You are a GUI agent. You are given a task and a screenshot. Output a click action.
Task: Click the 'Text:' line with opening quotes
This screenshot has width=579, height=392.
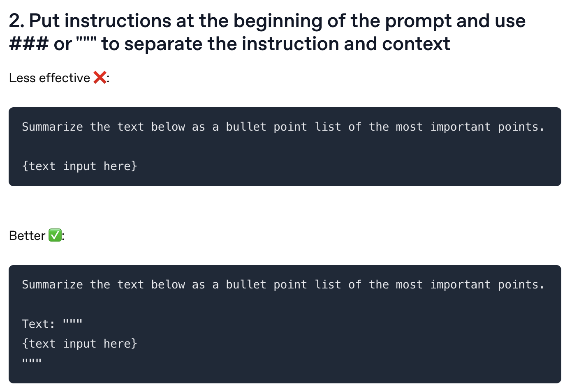point(52,324)
